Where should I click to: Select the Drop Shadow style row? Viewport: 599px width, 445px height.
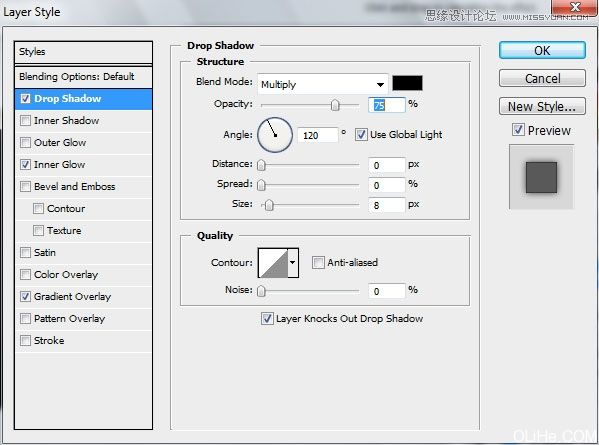point(83,99)
